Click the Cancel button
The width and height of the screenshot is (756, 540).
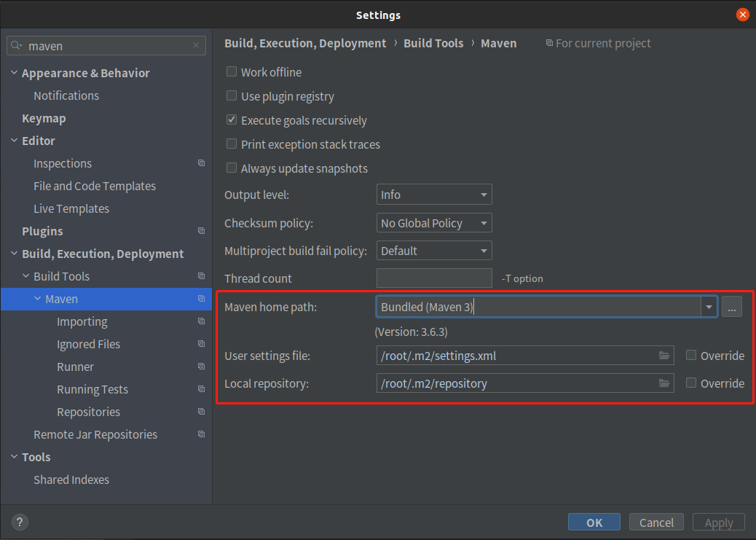(656, 522)
